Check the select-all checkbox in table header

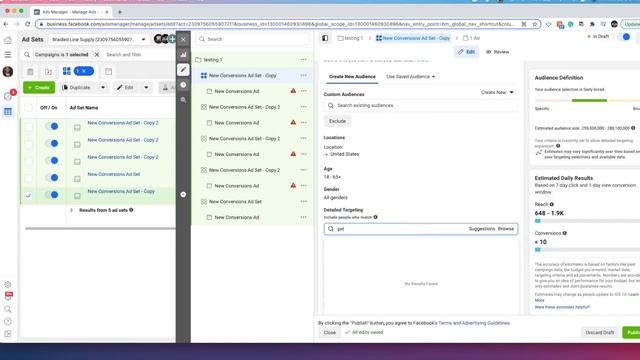pyautogui.click(x=28, y=108)
